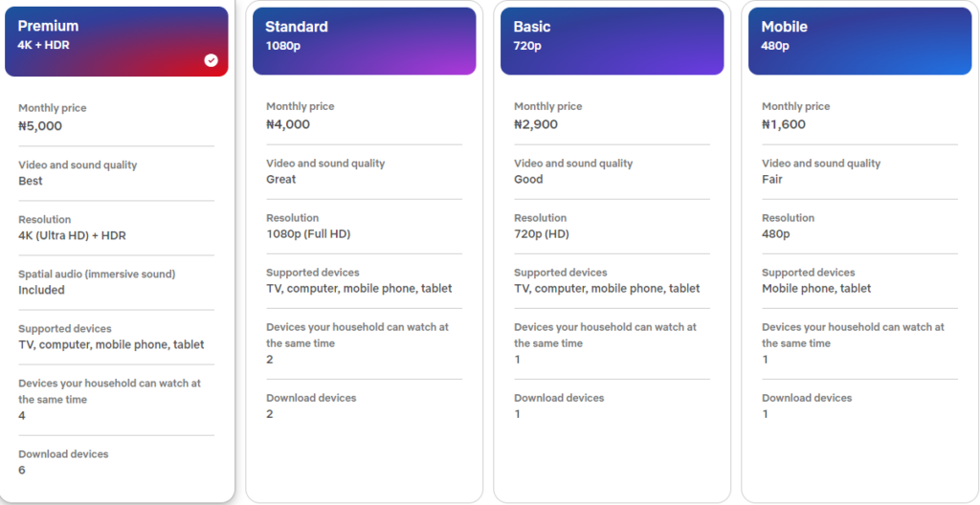
Task: Click Mobile's supported devices: Mobile phone, tablet
Action: (x=816, y=288)
